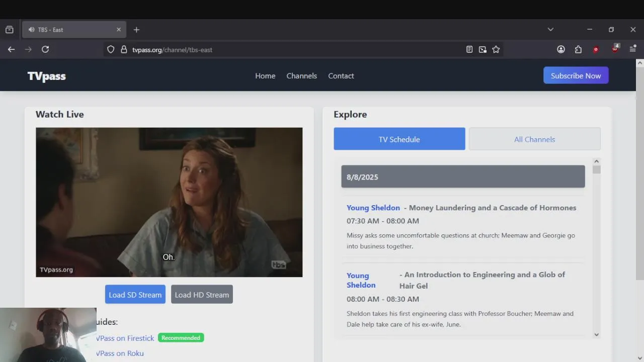Open Young Sheldon link for Engineering episode
The height and width of the screenshot is (362, 644).
click(361, 280)
